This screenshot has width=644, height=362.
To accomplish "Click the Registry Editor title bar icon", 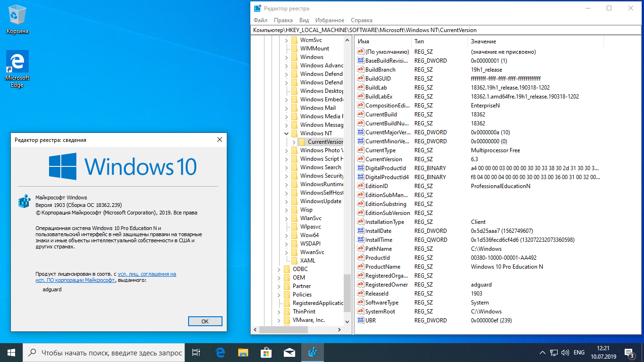I will tap(257, 8).
